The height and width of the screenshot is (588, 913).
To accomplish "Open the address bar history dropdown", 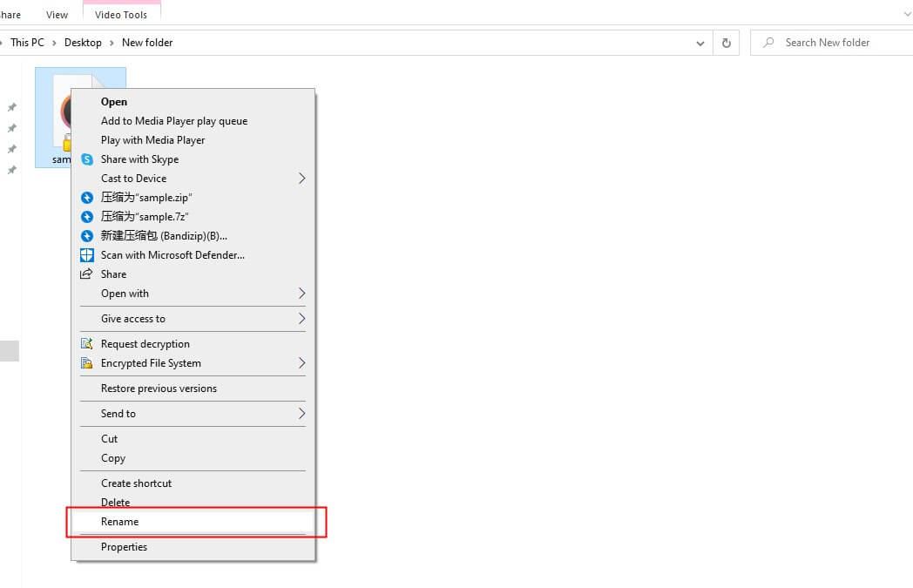I will tap(700, 42).
